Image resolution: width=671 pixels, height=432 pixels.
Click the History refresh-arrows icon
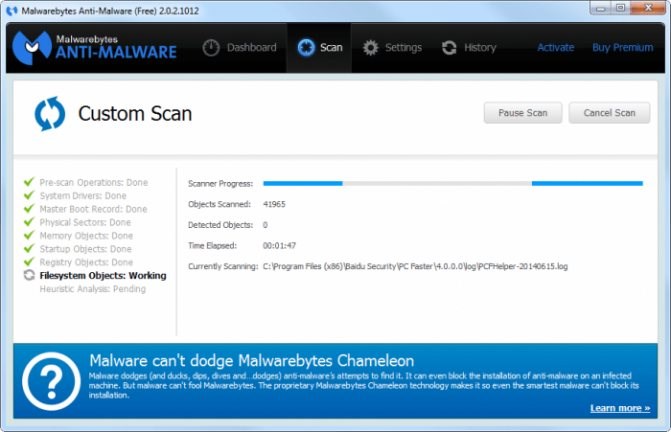(449, 47)
